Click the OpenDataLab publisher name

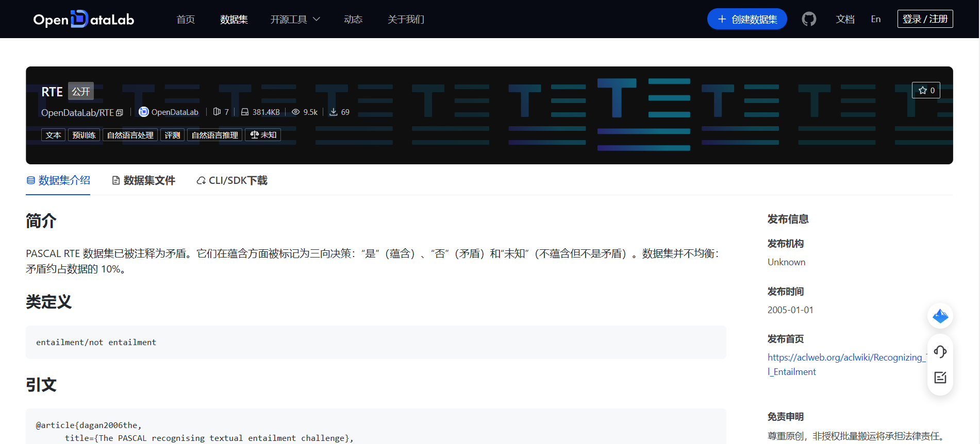pyautogui.click(x=175, y=112)
